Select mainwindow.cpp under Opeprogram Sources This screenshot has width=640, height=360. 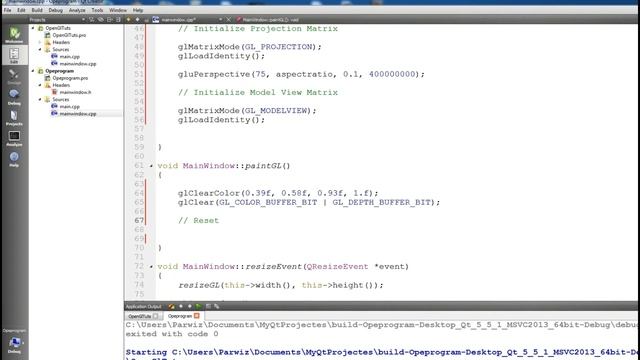[x=78, y=114]
